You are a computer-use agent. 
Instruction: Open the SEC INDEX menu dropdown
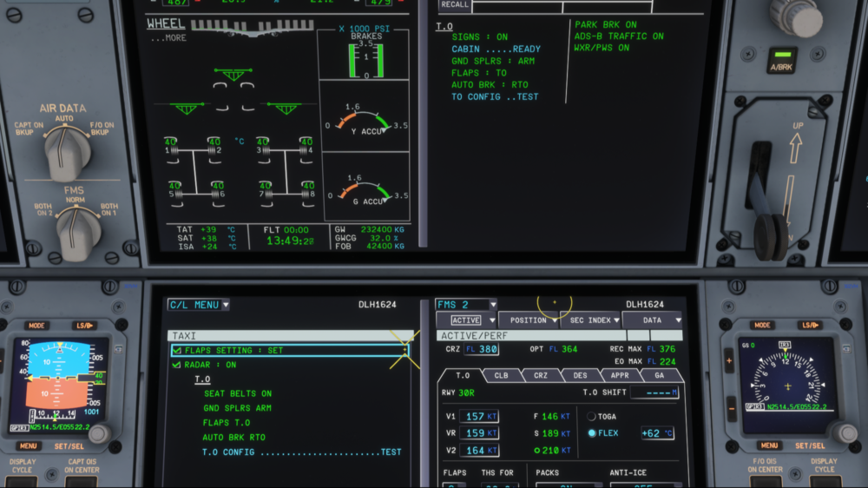tap(591, 320)
